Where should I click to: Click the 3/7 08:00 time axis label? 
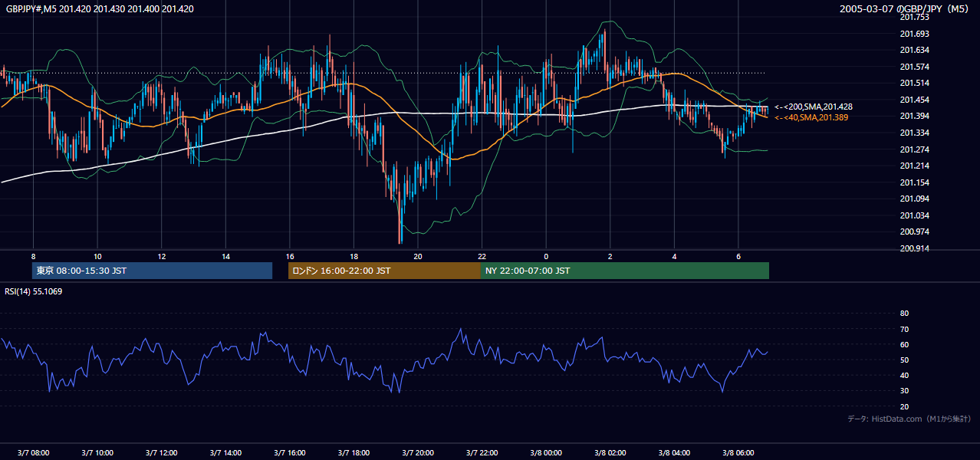coord(33,452)
